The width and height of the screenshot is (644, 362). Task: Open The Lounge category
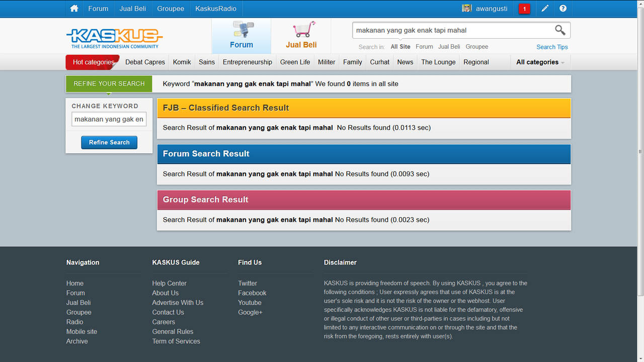[438, 62]
